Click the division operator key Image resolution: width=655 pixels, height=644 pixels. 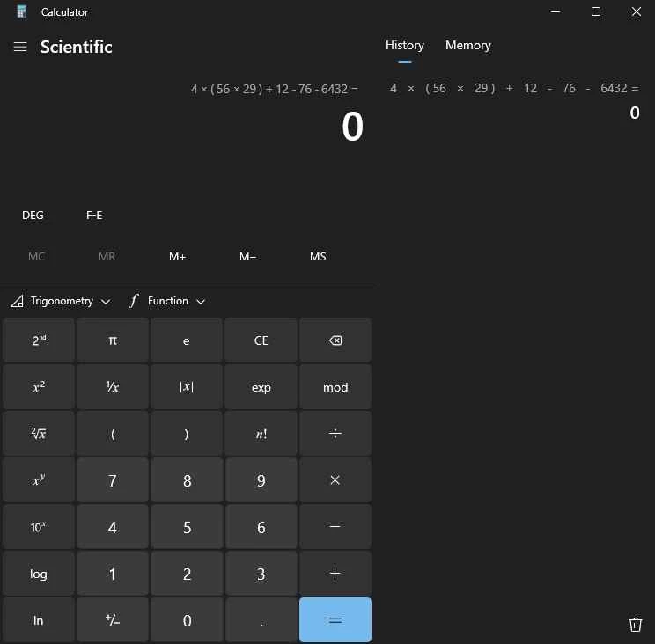tap(335, 434)
